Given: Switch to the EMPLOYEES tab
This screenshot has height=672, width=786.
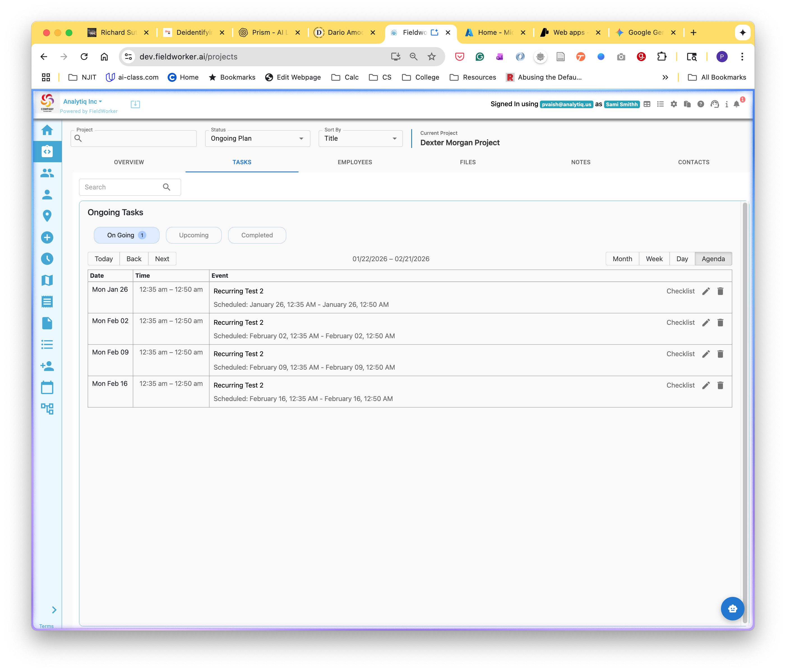Looking at the screenshot, I should pos(355,162).
